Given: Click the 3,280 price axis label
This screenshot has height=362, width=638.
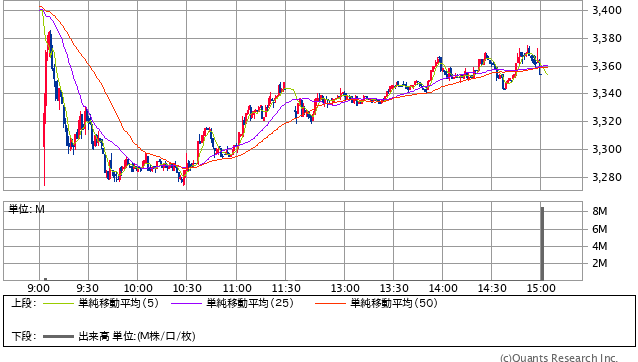Looking at the screenshot, I should (x=607, y=177).
